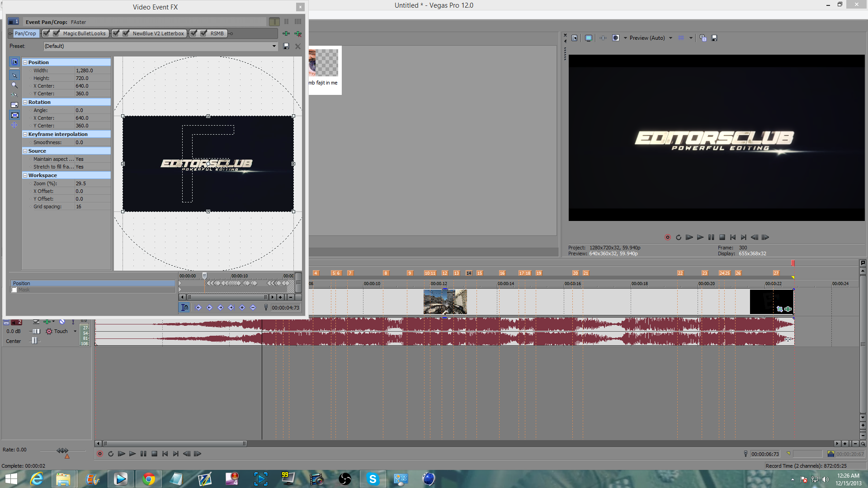
Task: Click Remove Selected Plug-In icon
Action: pyautogui.click(x=297, y=33)
